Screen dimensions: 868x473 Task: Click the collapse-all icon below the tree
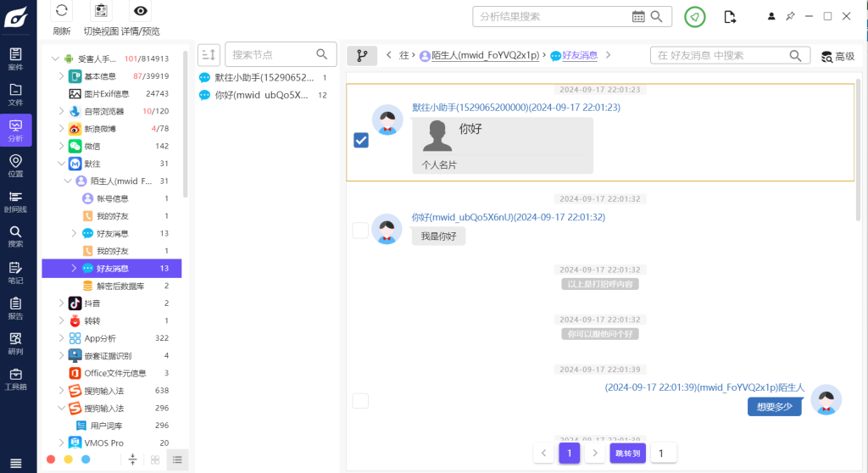[x=132, y=459]
